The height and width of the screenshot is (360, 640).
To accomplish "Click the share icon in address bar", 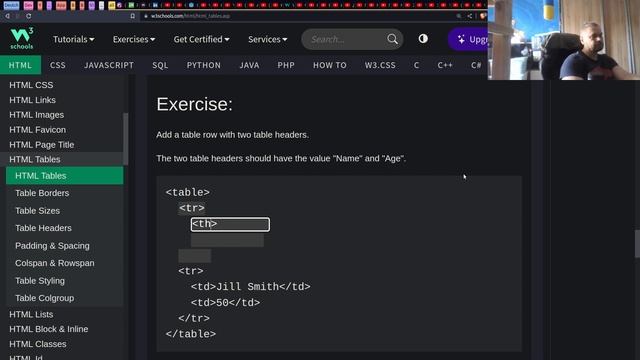I will tap(470, 16).
